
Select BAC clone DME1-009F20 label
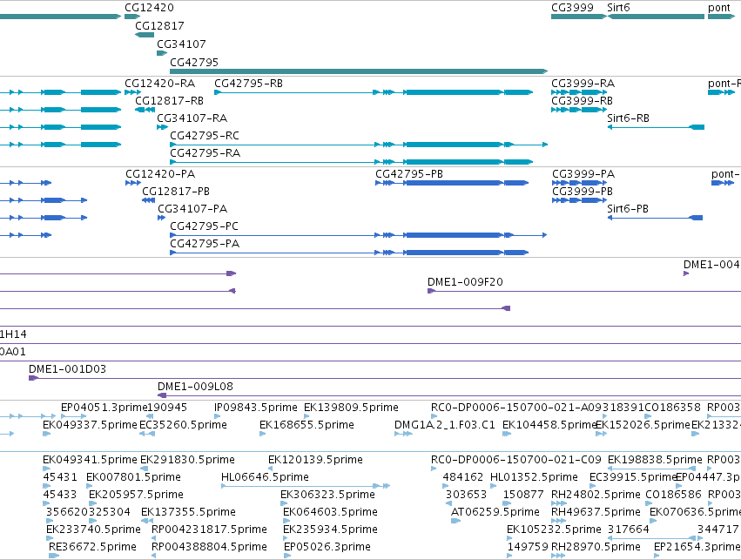coord(465,282)
